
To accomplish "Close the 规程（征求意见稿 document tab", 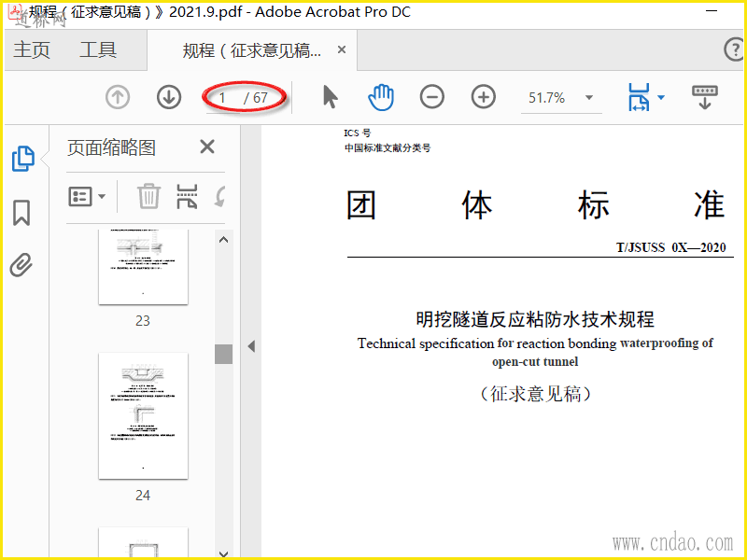I will 342,49.
